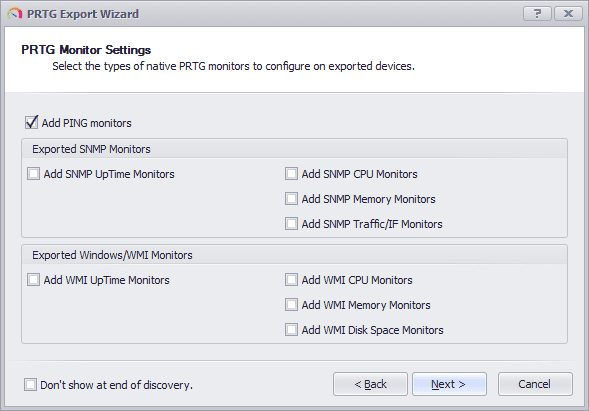
Task: Uncheck the Add PING monitors checkbox
Action: coord(32,122)
